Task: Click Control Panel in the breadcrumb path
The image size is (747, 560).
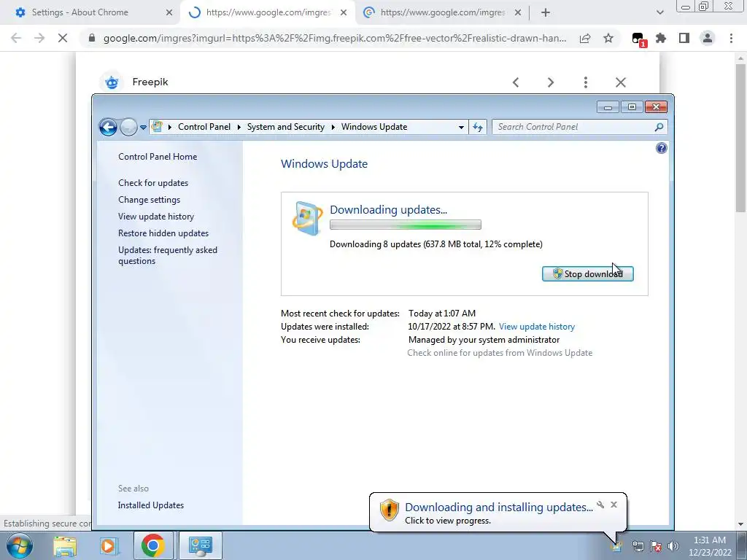Action: click(x=204, y=127)
